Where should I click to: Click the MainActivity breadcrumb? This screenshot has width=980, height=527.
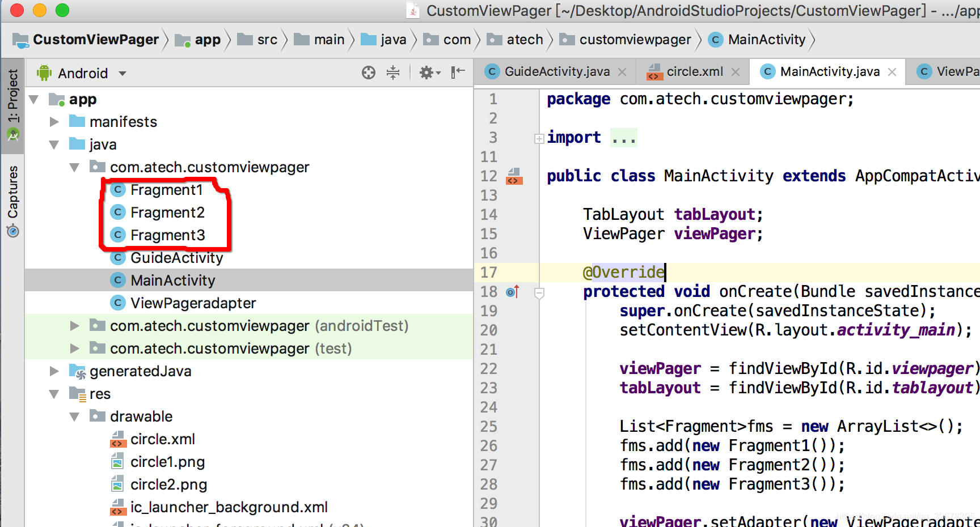[757, 40]
